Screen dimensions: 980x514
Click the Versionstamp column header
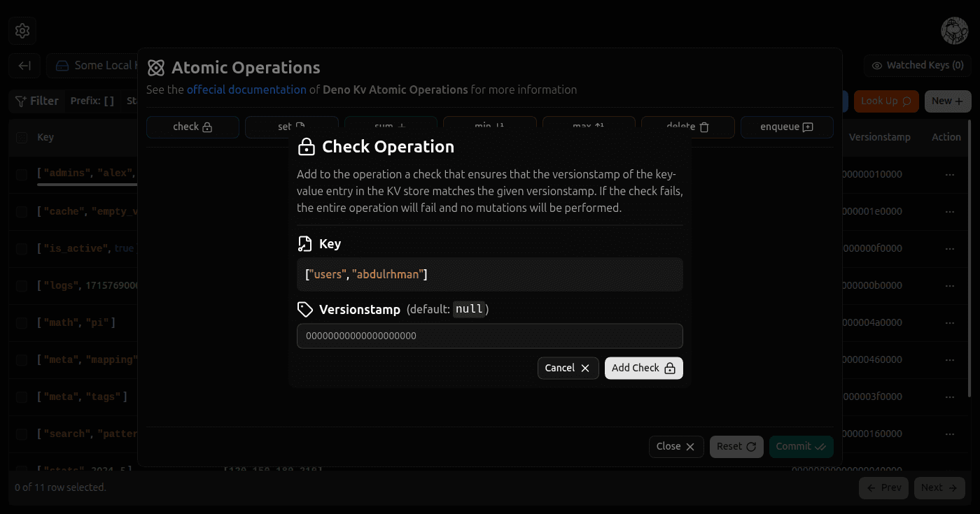click(880, 137)
